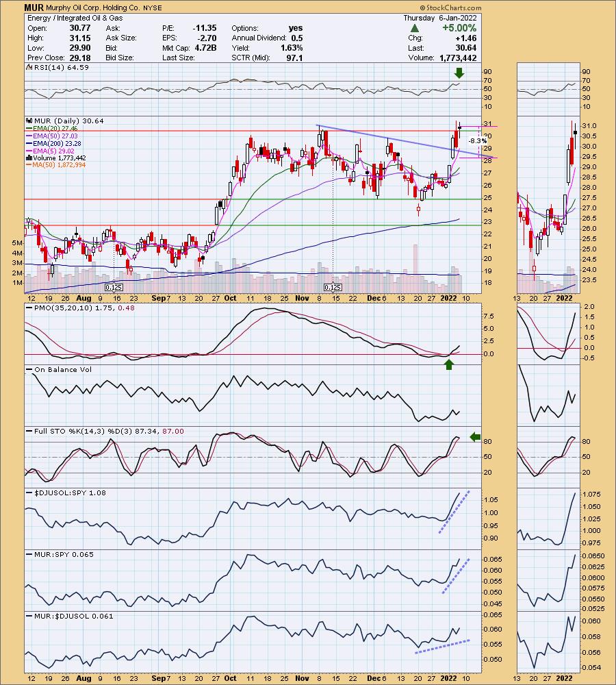Click the StockCharts.com watermark text
Screen dimensions: 616x685
click(x=450, y=8)
